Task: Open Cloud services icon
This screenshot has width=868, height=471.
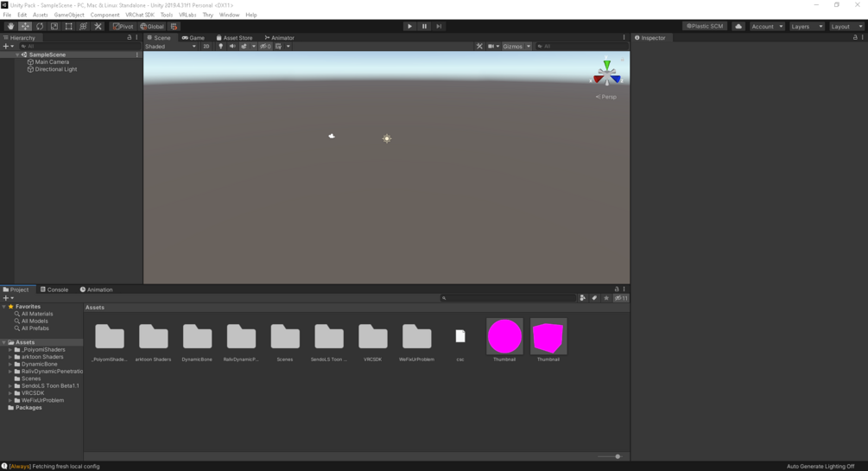Action: click(x=738, y=26)
